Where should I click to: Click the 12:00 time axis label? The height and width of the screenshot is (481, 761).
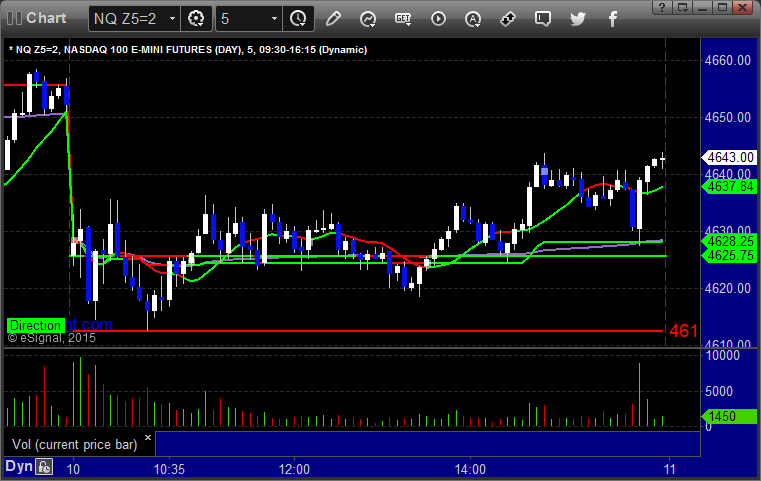294,469
